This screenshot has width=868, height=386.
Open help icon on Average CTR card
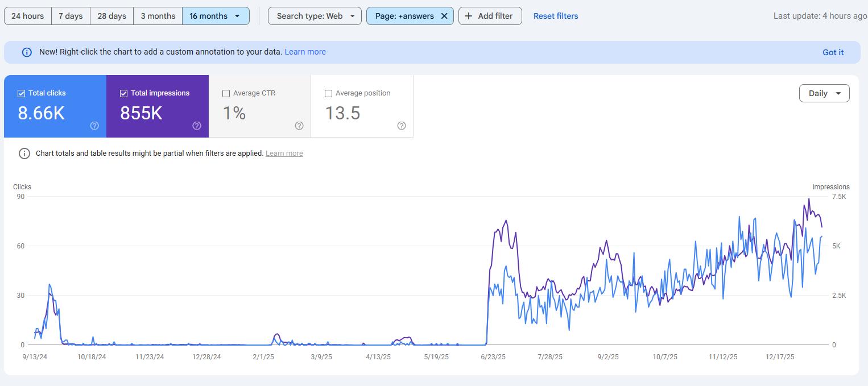299,126
